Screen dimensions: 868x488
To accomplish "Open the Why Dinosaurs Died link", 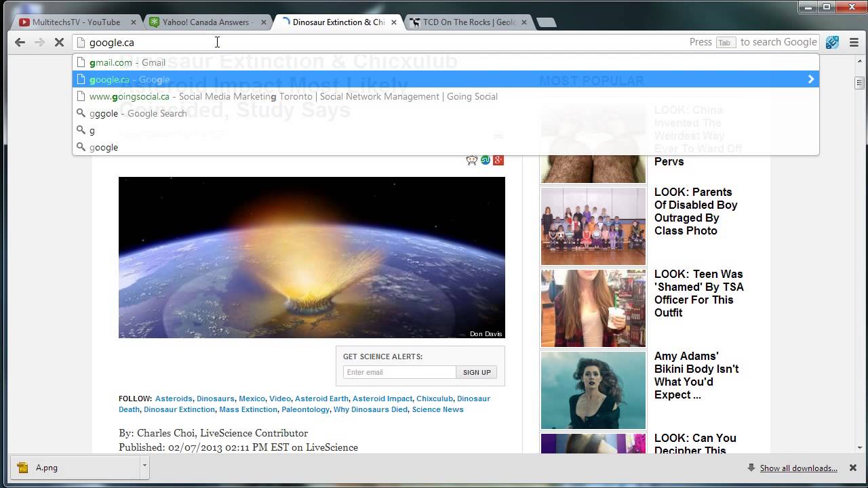I will tap(371, 409).
